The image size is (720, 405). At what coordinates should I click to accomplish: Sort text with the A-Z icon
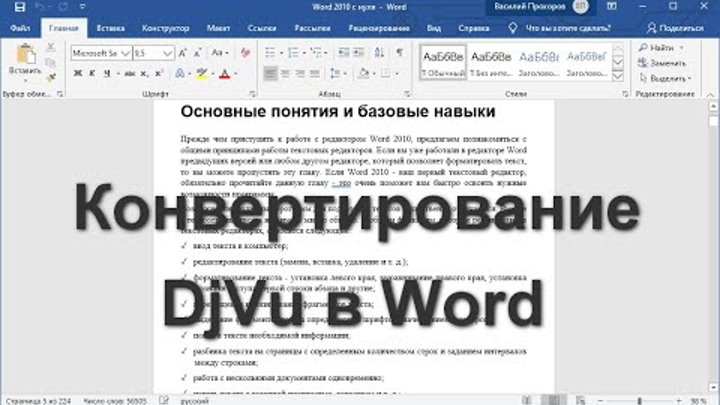379,52
